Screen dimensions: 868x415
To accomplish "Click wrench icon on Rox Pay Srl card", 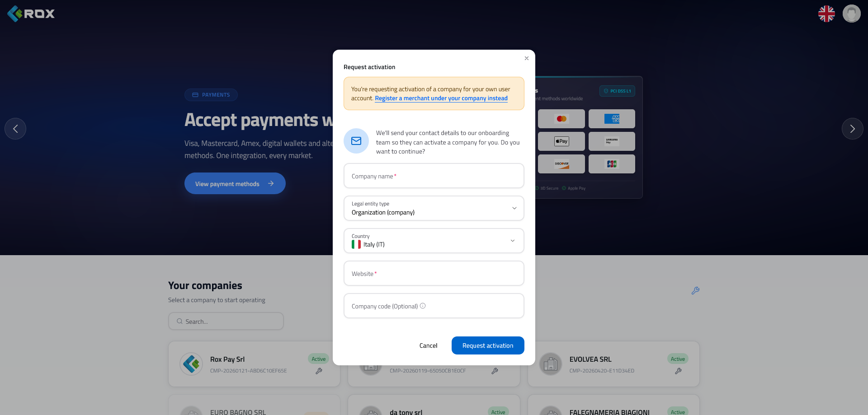I will pos(319,371).
